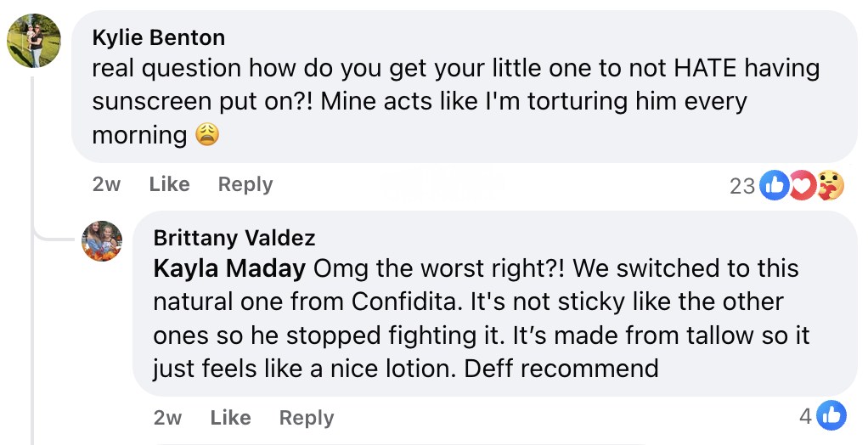868x445 pixels.
Task: Click the red heart reaction icon
Action: click(x=803, y=185)
